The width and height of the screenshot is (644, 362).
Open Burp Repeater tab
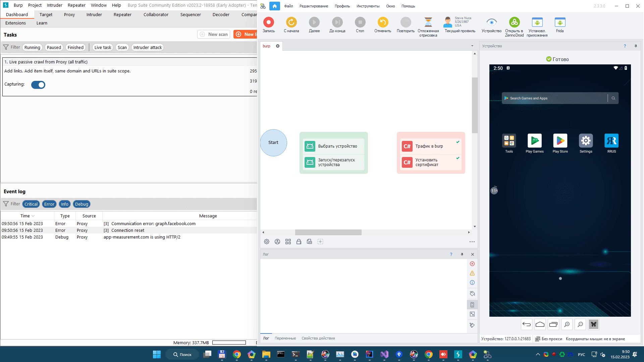tap(122, 15)
